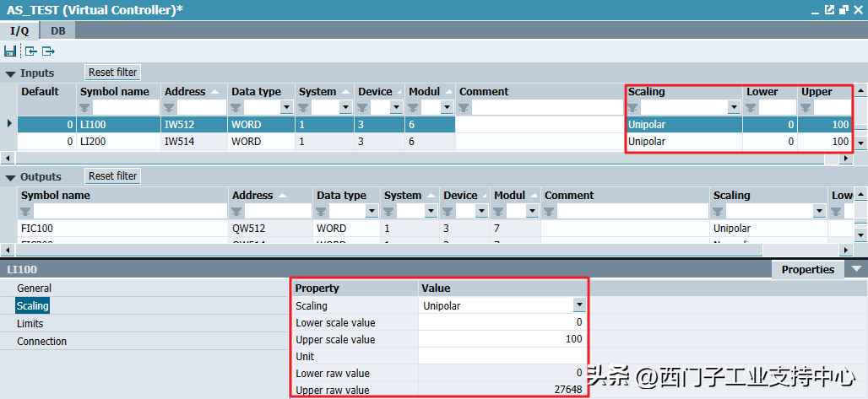The image size is (868, 399).
Task: Switch to the DB tab
Action: [x=57, y=30]
